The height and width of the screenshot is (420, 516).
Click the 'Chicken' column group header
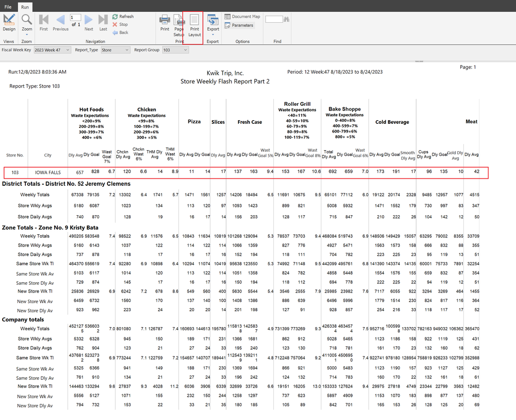[147, 109]
